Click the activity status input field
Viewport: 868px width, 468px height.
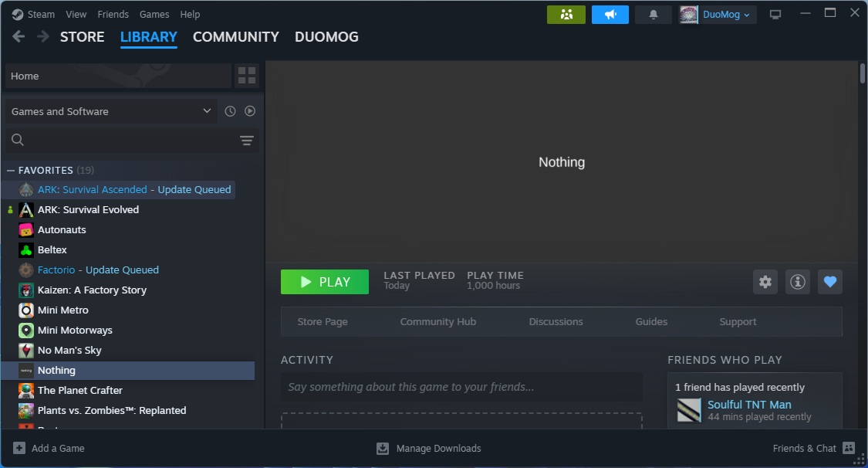tap(461, 387)
